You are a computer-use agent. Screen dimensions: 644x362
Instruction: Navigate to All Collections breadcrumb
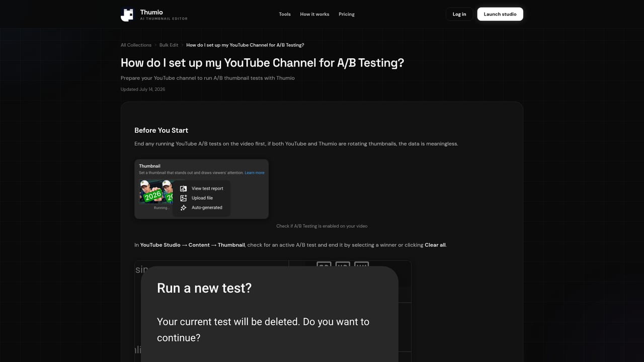(136, 45)
